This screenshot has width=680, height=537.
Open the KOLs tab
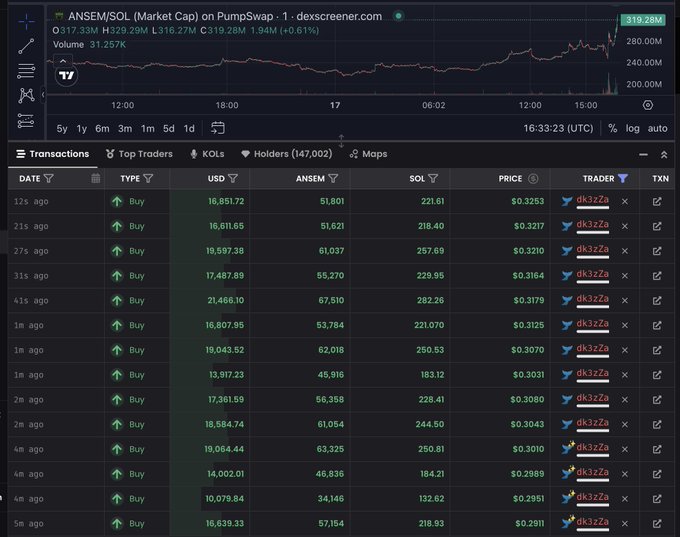207,154
